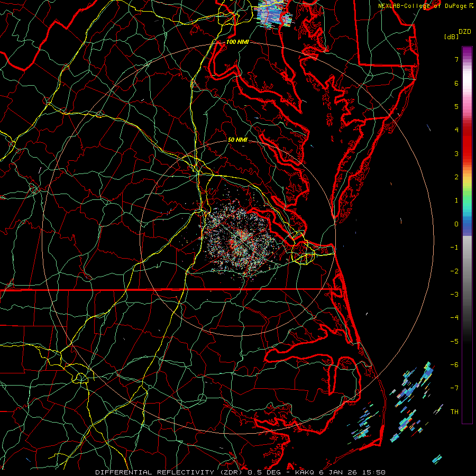This screenshot has width=476, height=476.
Task: Click the TH threshold label on the scale
Action: (x=454, y=412)
